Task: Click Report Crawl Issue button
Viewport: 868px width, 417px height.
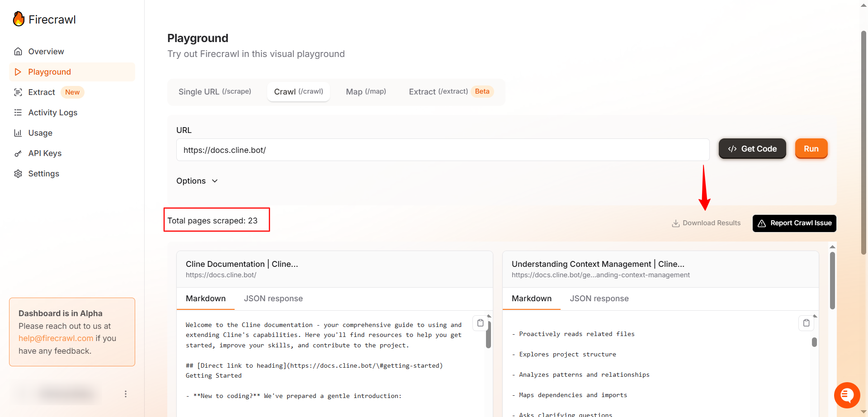Action: coord(794,223)
